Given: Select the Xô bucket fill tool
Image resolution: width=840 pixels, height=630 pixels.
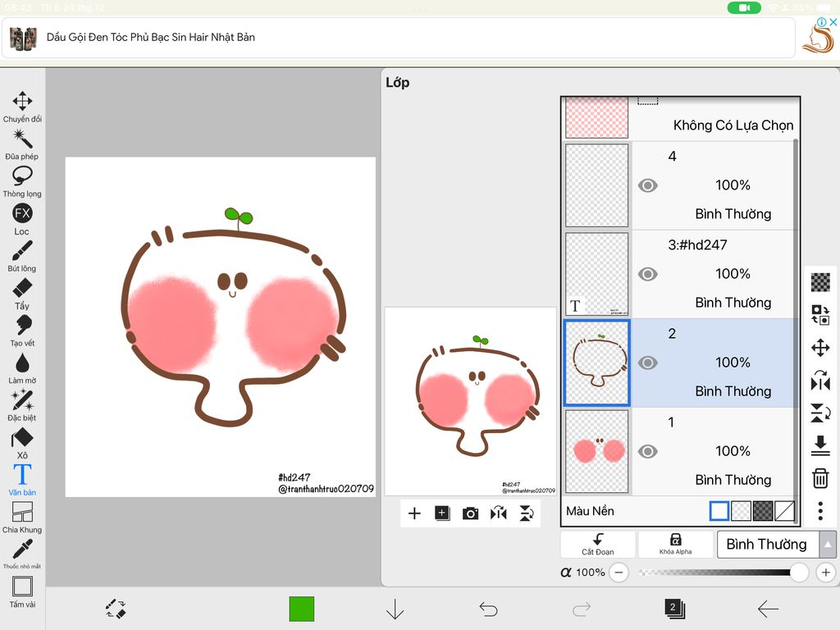Looking at the screenshot, I should pyautogui.click(x=22, y=443).
